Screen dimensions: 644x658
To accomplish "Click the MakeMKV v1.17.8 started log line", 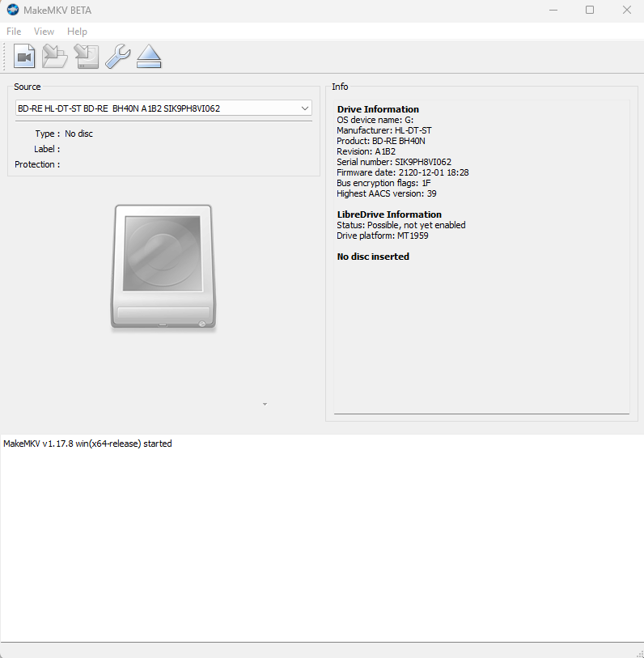I will coord(87,444).
